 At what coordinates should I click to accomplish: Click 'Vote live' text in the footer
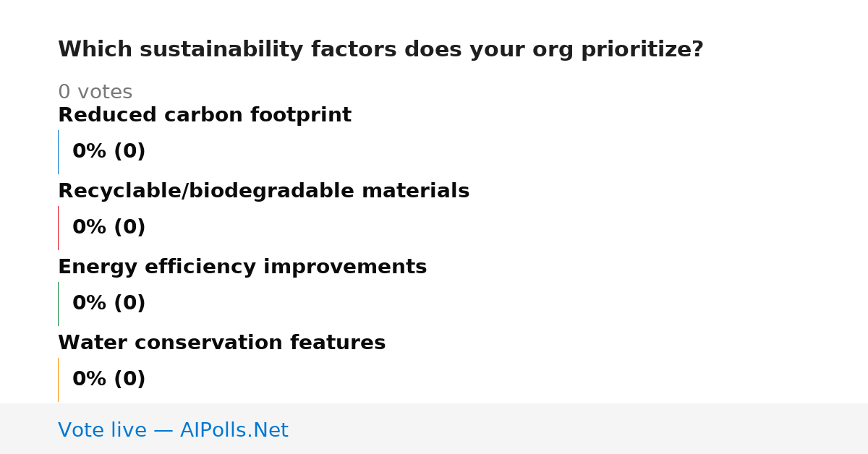coord(102,430)
